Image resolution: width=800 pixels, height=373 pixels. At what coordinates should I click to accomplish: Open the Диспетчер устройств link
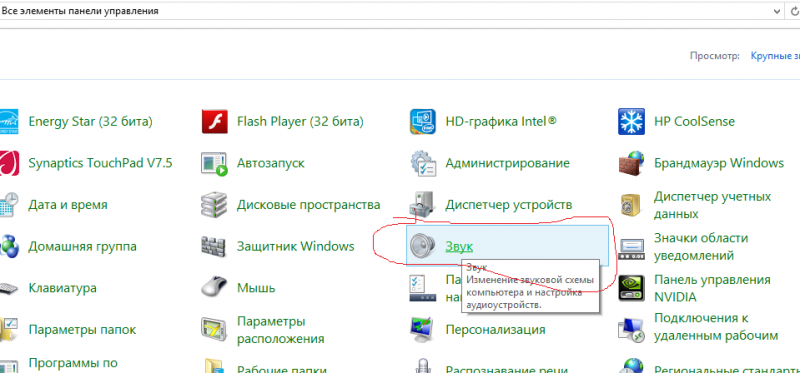tap(509, 205)
